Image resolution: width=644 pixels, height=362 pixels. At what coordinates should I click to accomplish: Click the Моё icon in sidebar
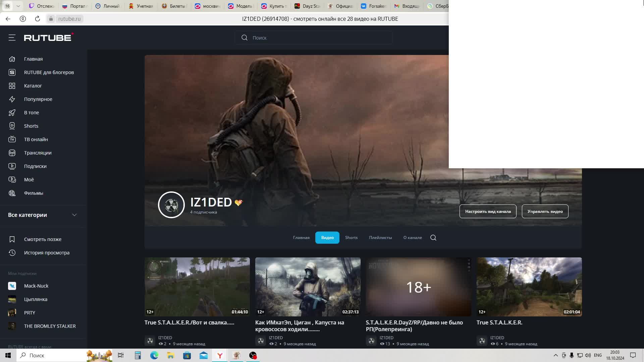click(12, 180)
